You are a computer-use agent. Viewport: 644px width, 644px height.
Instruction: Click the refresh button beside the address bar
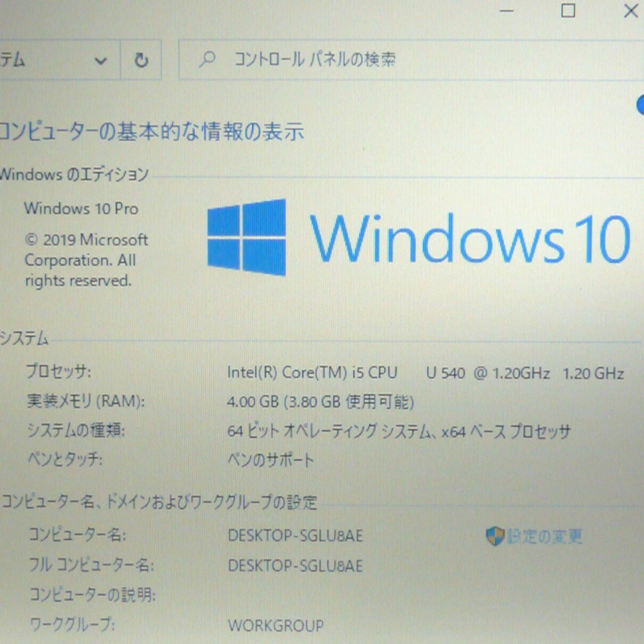141,60
